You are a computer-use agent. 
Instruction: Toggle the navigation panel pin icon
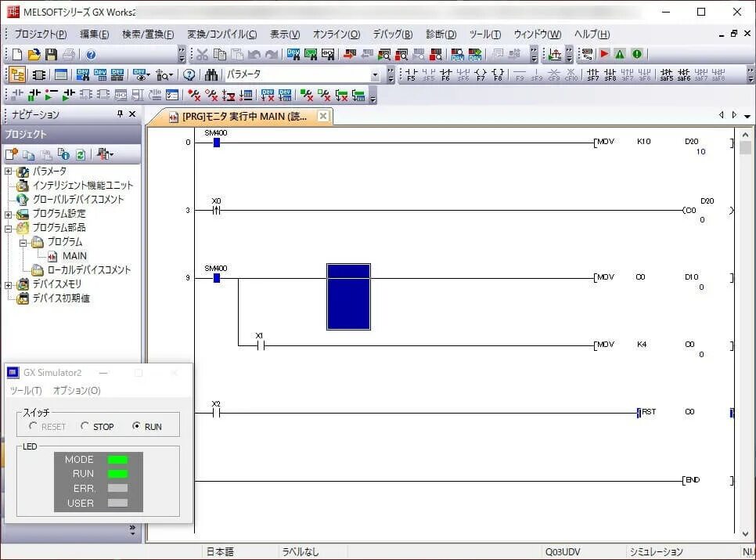120,114
